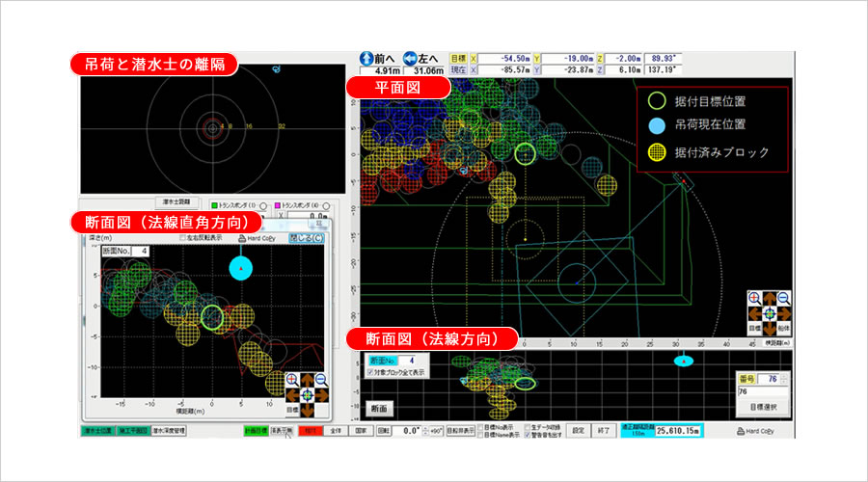This screenshot has height=482, width=868.
Task: Pan the plan view downward
Action: (x=770, y=328)
